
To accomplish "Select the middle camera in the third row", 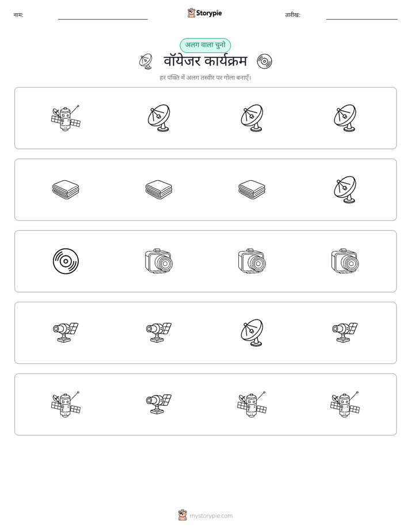I will click(x=252, y=261).
